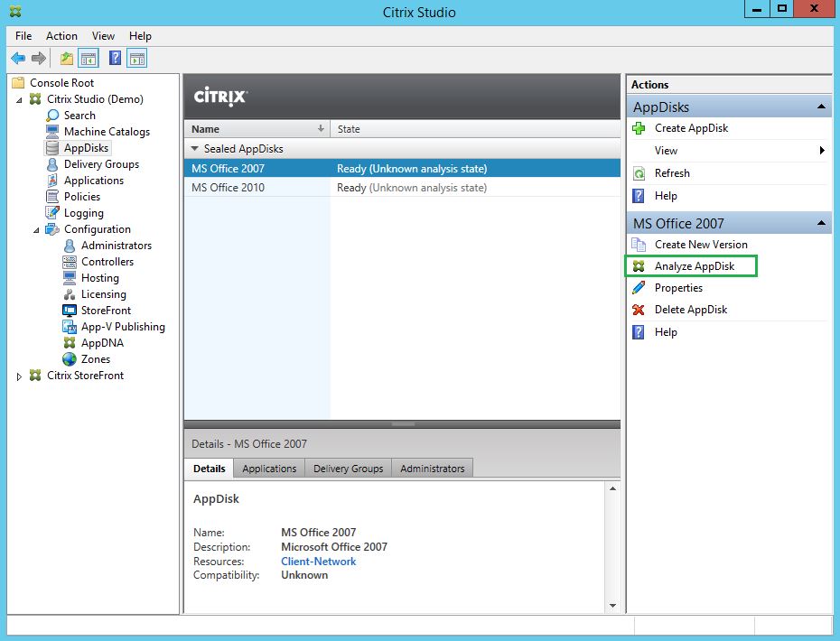Click details pane scrollbar down arrow
Screen dimensions: 840x641
[x=613, y=605]
